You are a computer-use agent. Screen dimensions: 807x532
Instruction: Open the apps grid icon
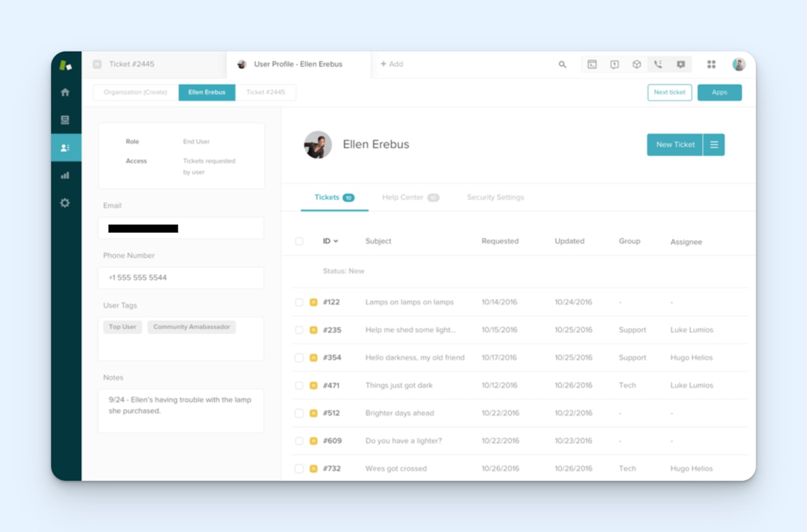click(711, 65)
